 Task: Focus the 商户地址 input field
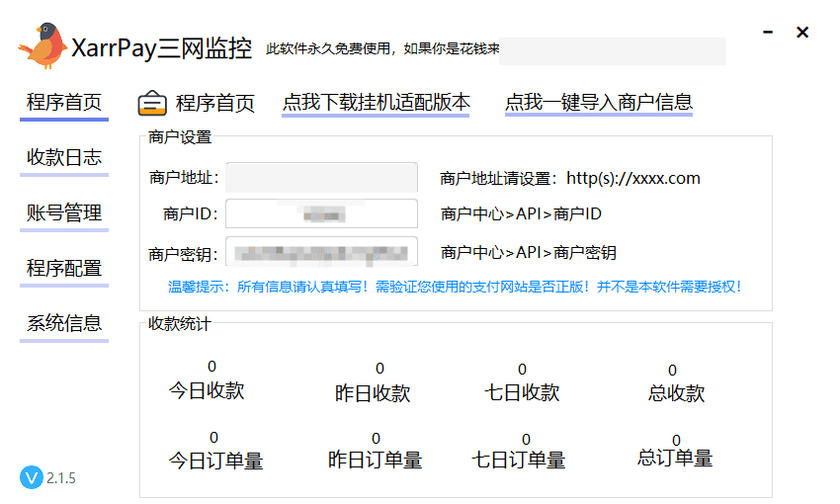pyautogui.click(x=321, y=177)
